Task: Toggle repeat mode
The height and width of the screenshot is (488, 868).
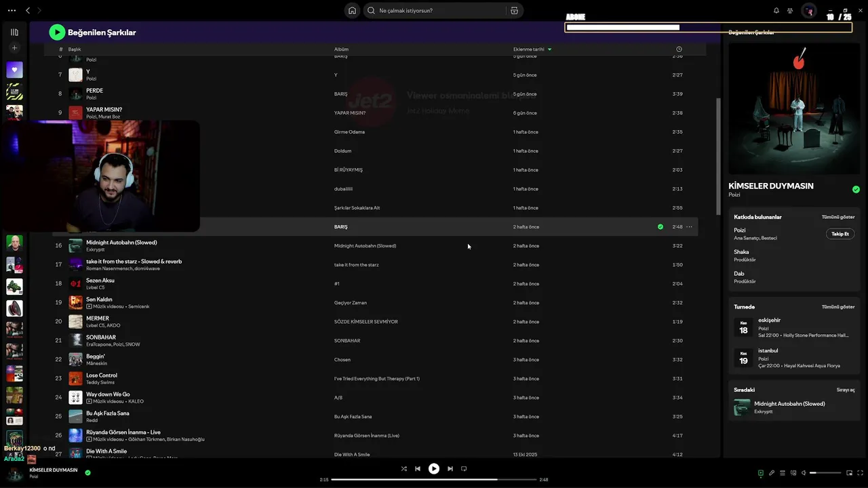Action: (464, 468)
